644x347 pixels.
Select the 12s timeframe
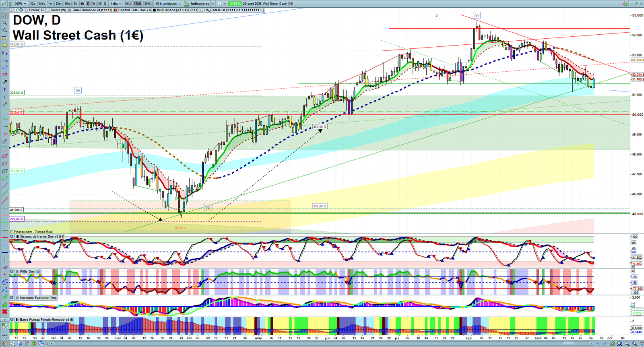[x=33, y=4]
